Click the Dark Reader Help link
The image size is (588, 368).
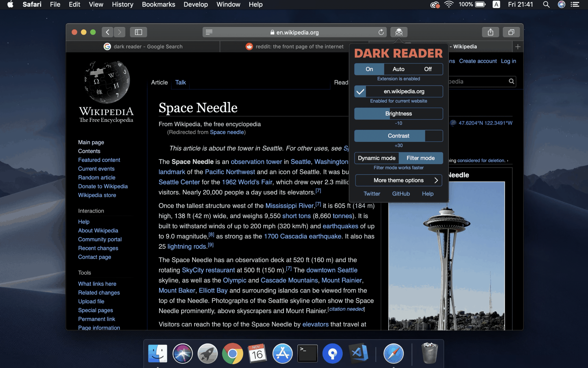click(x=428, y=194)
